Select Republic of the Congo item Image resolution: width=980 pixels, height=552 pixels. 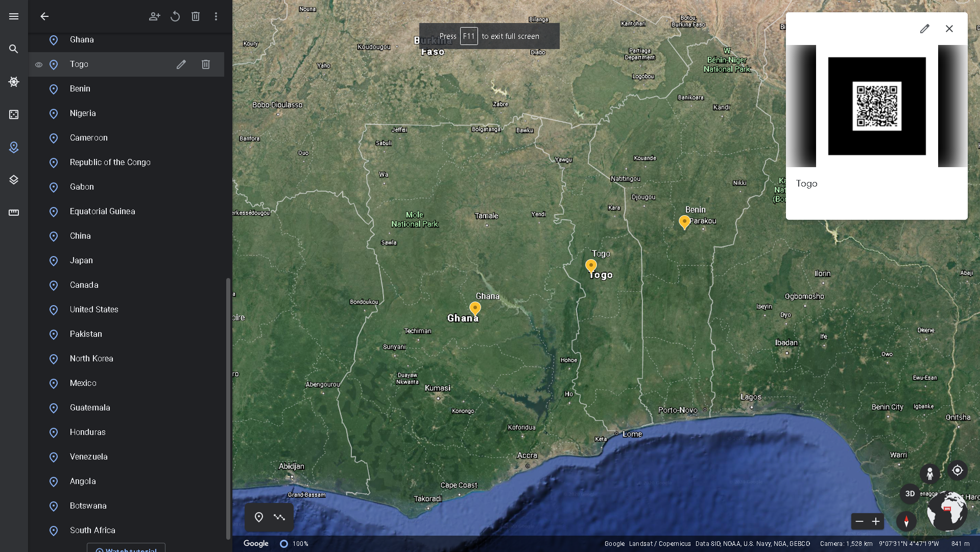[126, 163]
